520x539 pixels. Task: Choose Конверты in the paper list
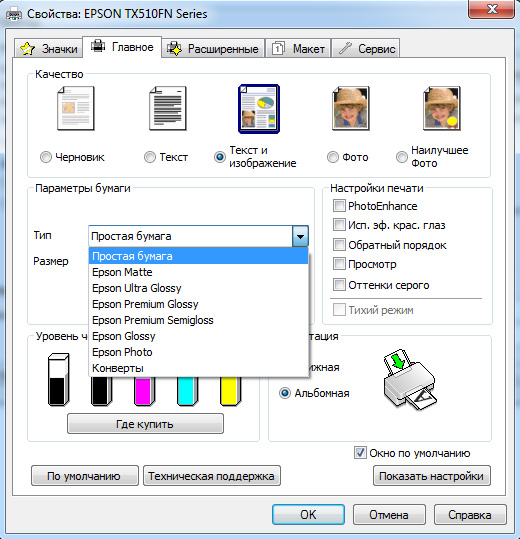point(198,368)
